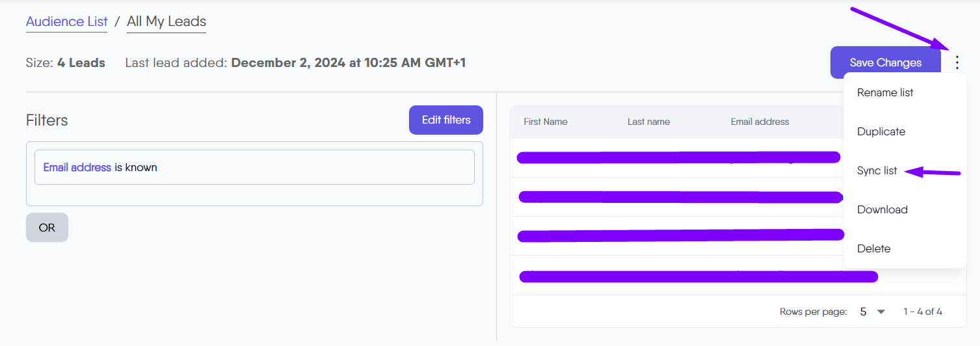Select Sync list menu entry
Screen dimensions: 980x346
(877, 170)
